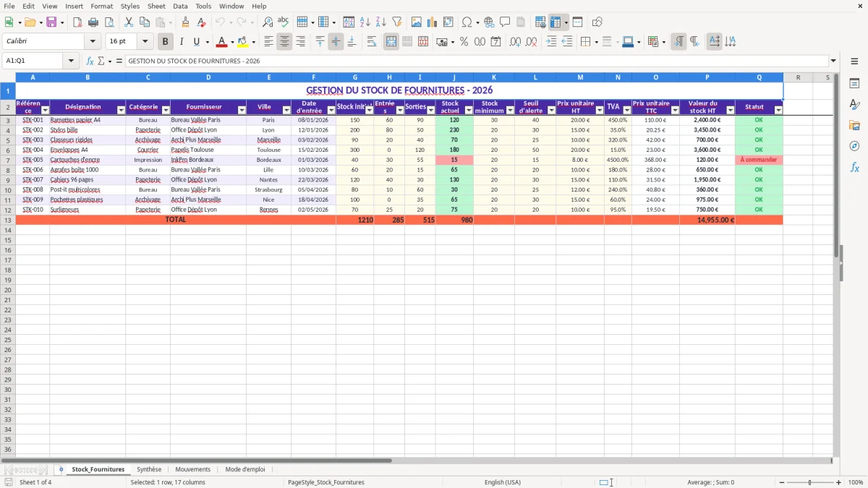Toggle Merge and Center Cells button
868x488 pixels.
(x=391, y=42)
